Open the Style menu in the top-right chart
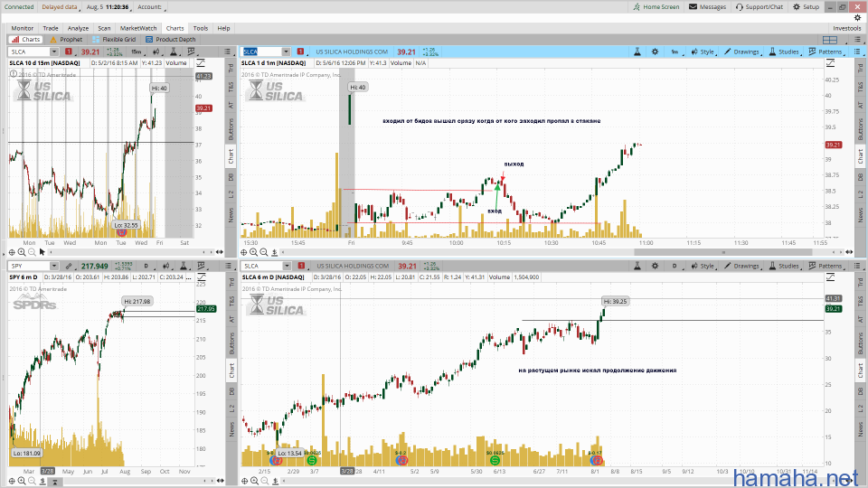Image resolution: width=868 pixels, height=488 pixels. (x=703, y=52)
